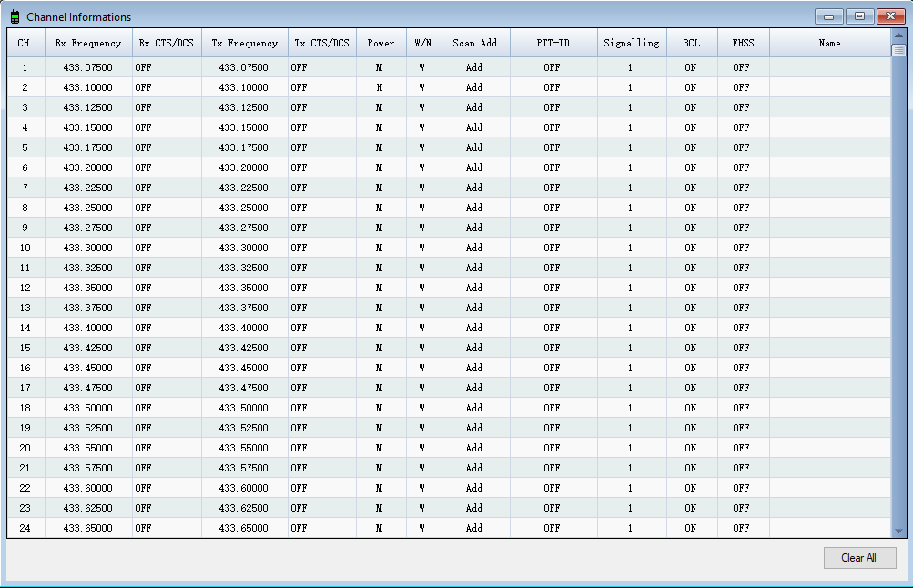913x588 pixels.
Task: Toggle FHSS value for channel 14
Action: pyautogui.click(x=742, y=328)
